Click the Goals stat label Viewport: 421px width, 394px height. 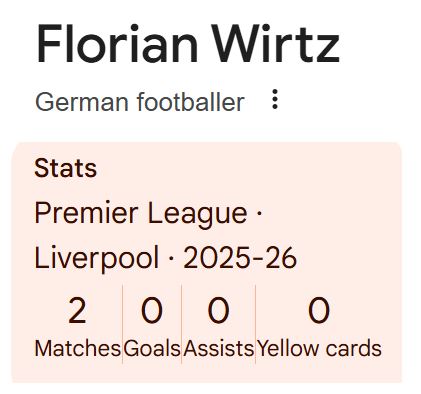pos(152,349)
